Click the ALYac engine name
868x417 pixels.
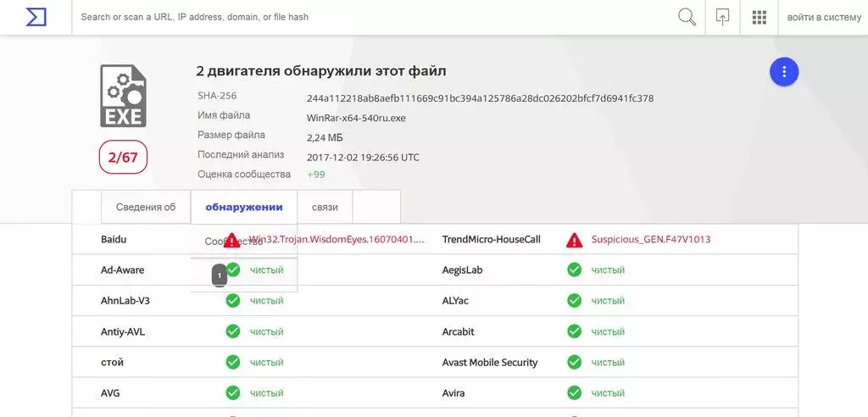tap(456, 301)
